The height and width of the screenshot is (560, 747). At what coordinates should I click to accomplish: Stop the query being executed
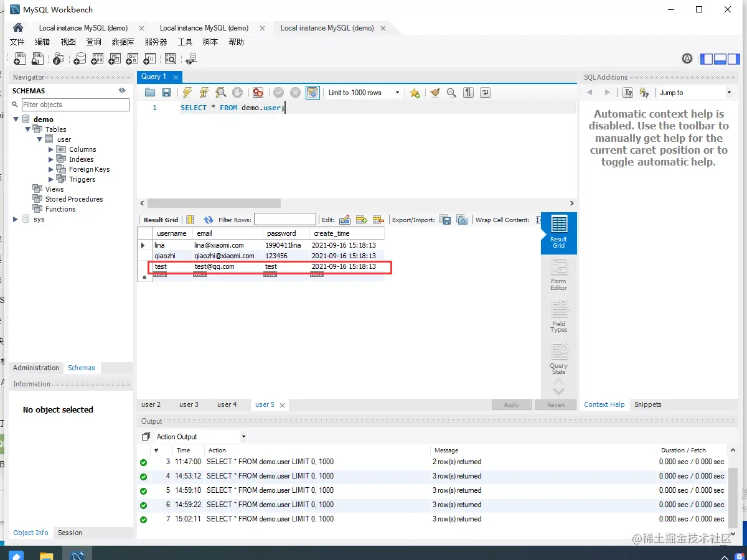click(237, 93)
